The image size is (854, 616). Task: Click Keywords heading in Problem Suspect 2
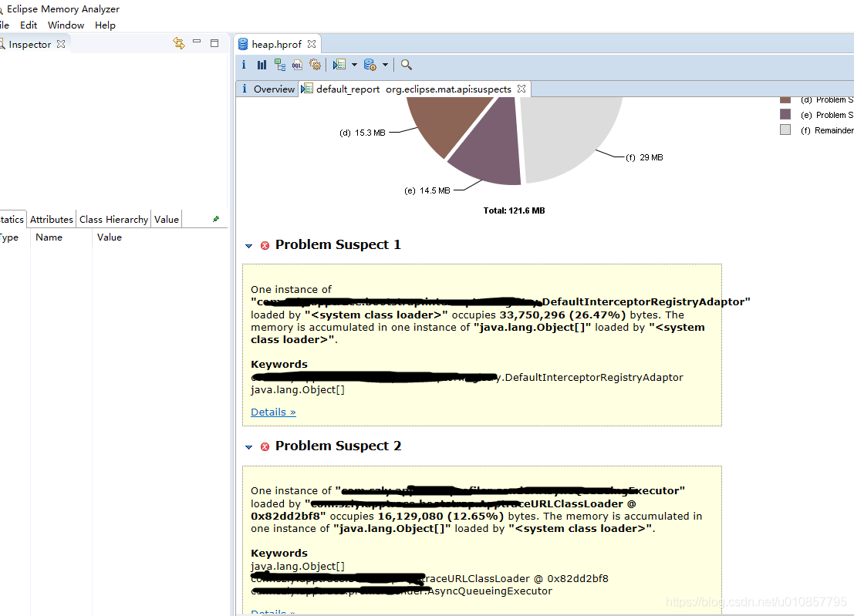pyautogui.click(x=278, y=553)
